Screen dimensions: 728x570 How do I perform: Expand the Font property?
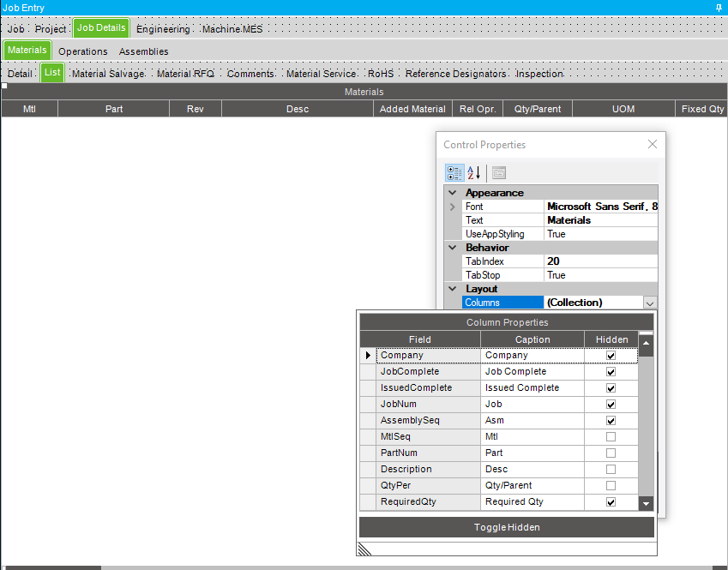(453, 207)
